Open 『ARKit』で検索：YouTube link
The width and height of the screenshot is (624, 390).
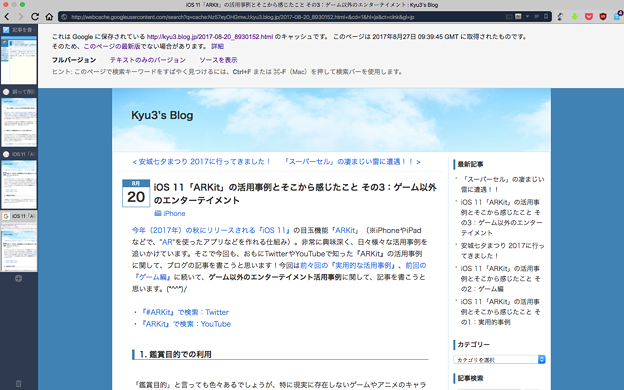tap(186, 324)
